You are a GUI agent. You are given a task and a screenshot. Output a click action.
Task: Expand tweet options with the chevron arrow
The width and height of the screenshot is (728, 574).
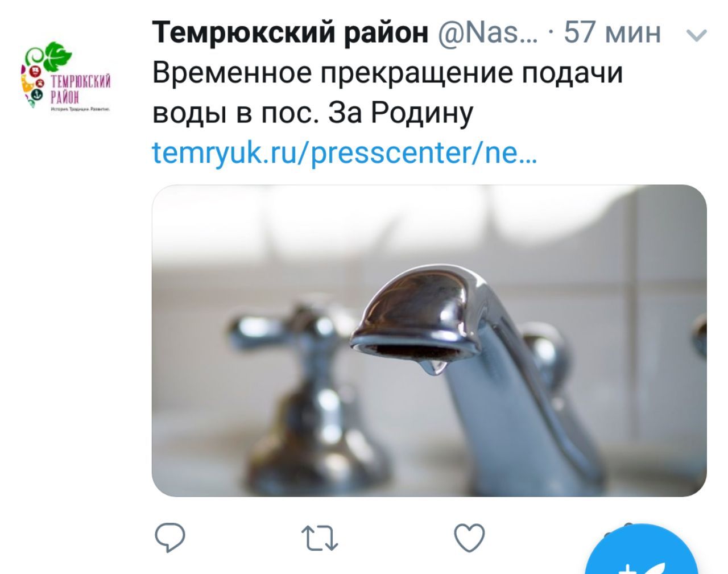click(x=697, y=35)
